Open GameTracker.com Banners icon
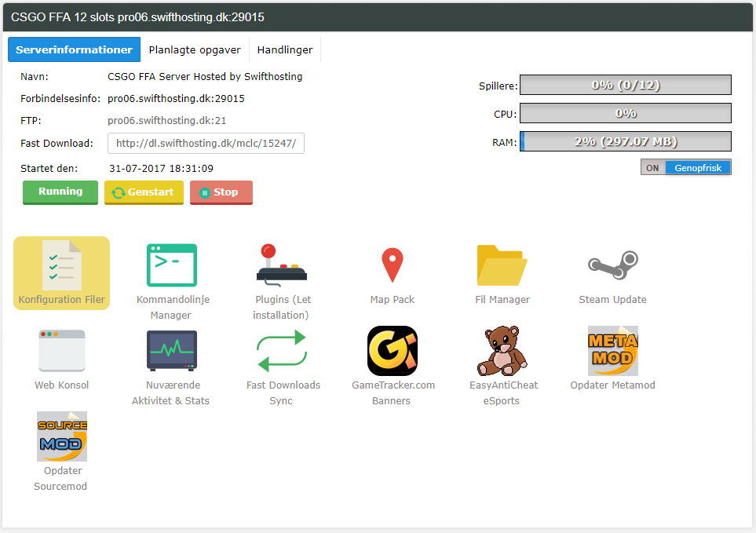Screen dimensions: 756x533 393,351
